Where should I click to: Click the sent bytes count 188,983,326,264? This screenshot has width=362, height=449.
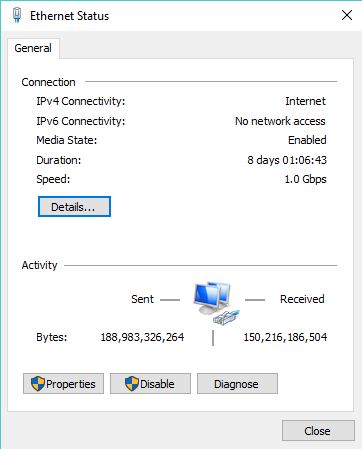tap(142, 337)
